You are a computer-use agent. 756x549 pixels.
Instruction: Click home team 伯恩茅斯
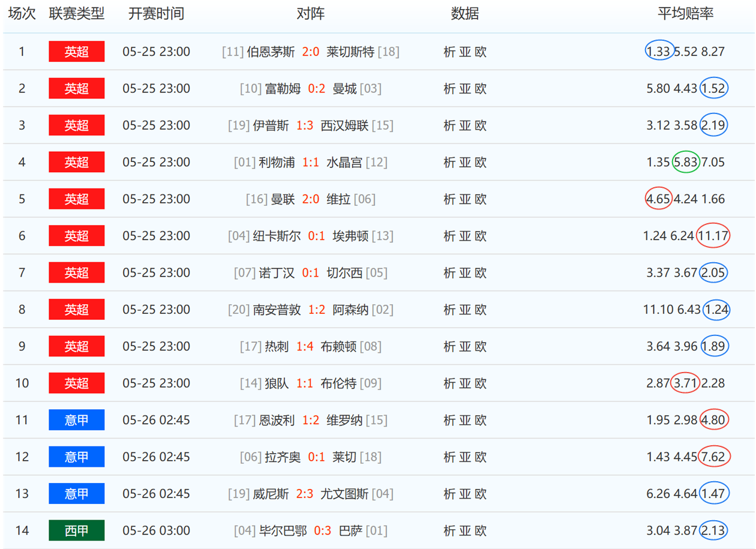[x=271, y=52]
